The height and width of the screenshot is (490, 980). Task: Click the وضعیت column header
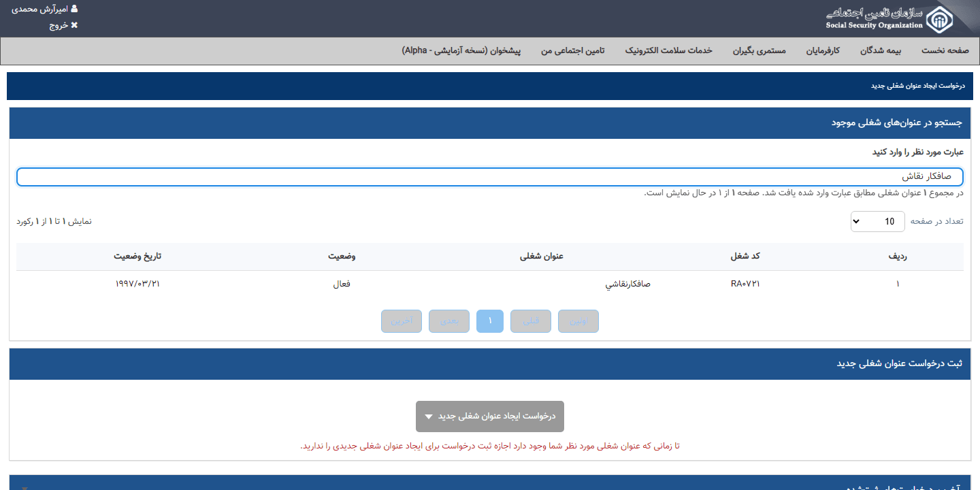click(x=342, y=257)
